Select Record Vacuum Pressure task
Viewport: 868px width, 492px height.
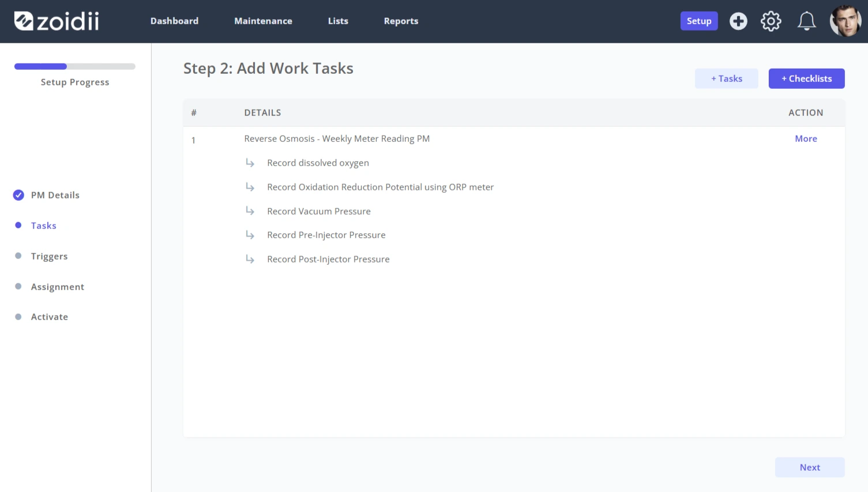point(319,211)
